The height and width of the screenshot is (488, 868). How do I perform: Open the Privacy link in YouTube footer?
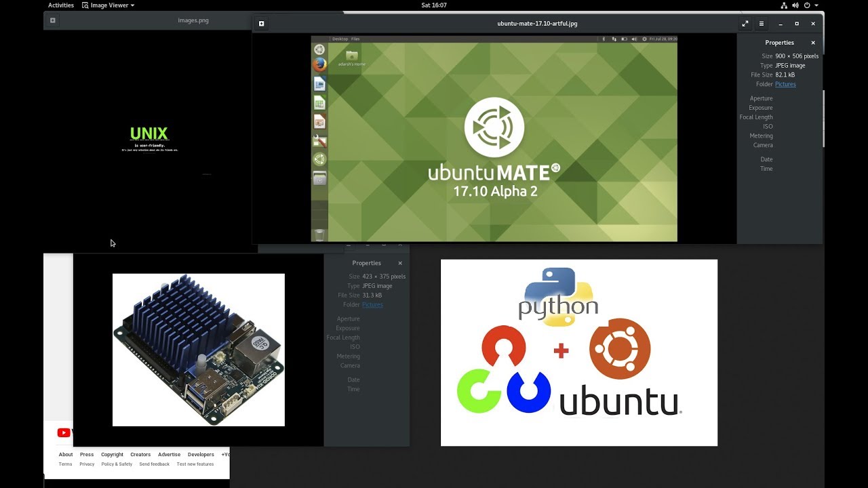click(87, 464)
